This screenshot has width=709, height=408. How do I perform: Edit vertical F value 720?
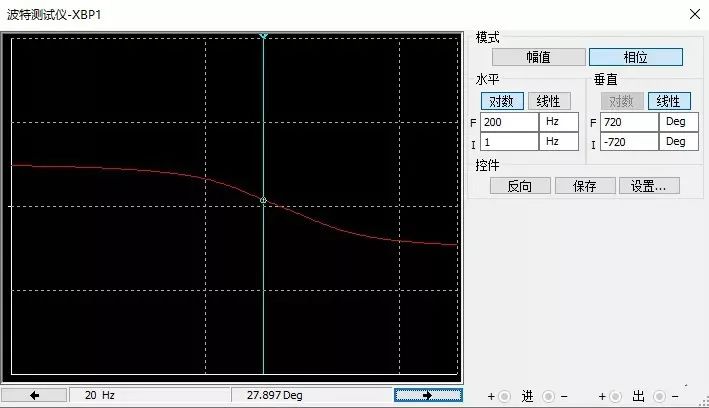tap(629, 122)
